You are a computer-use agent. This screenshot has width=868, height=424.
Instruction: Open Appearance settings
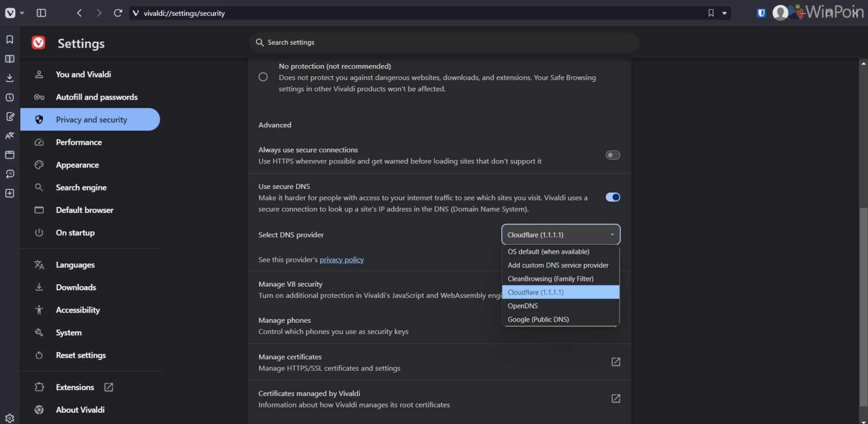tap(90, 165)
